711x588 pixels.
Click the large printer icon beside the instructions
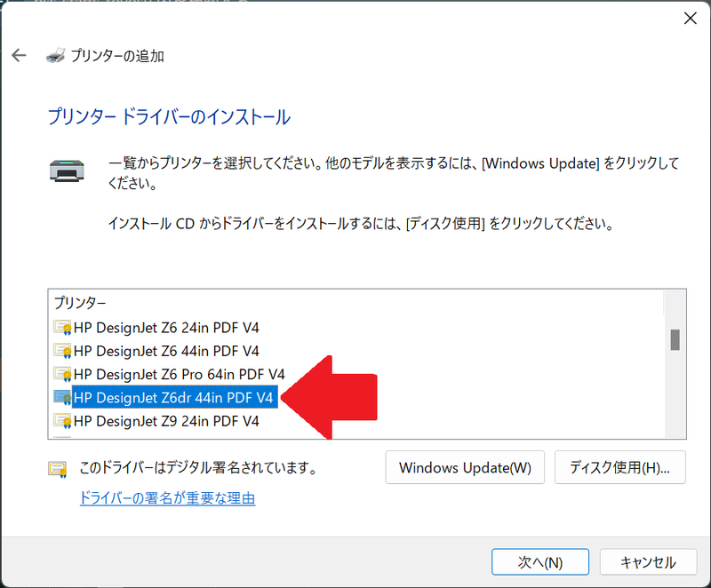pyautogui.click(x=67, y=171)
